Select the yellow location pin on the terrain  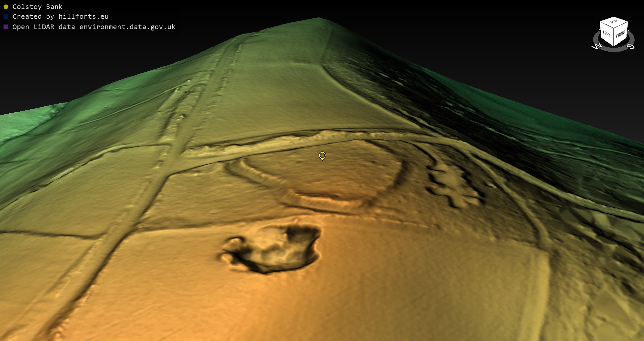pyautogui.click(x=322, y=156)
